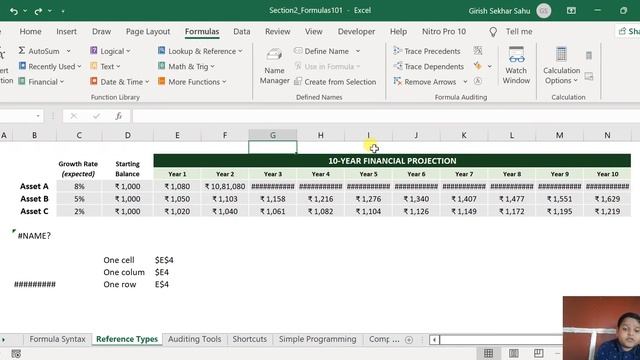640x360 pixels.
Task: Click Trace Dependents
Action: click(x=429, y=66)
